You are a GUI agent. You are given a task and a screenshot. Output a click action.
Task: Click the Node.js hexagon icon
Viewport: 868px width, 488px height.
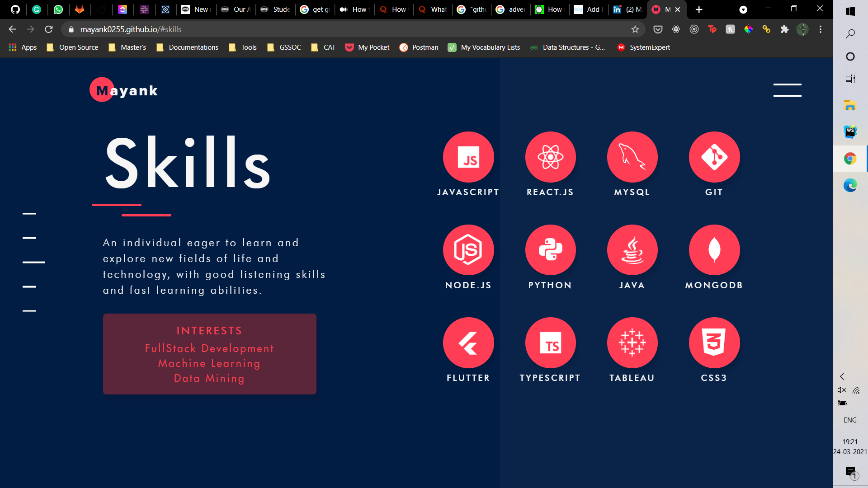468,250
